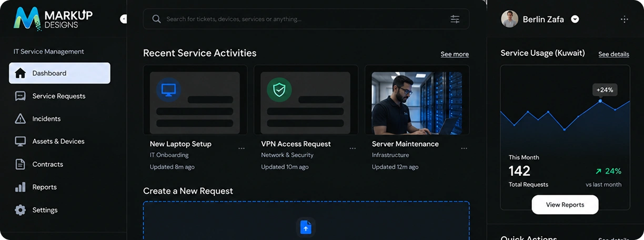
Task: Click See more for Recent Service Activities
Action: tap(455, 54)
